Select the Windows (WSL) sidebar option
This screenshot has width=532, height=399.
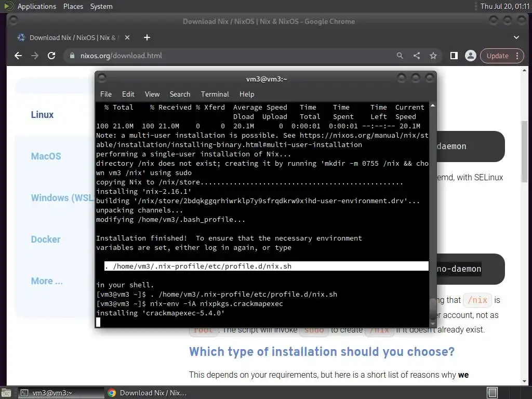pyautogui.click(x=62, y=198)
